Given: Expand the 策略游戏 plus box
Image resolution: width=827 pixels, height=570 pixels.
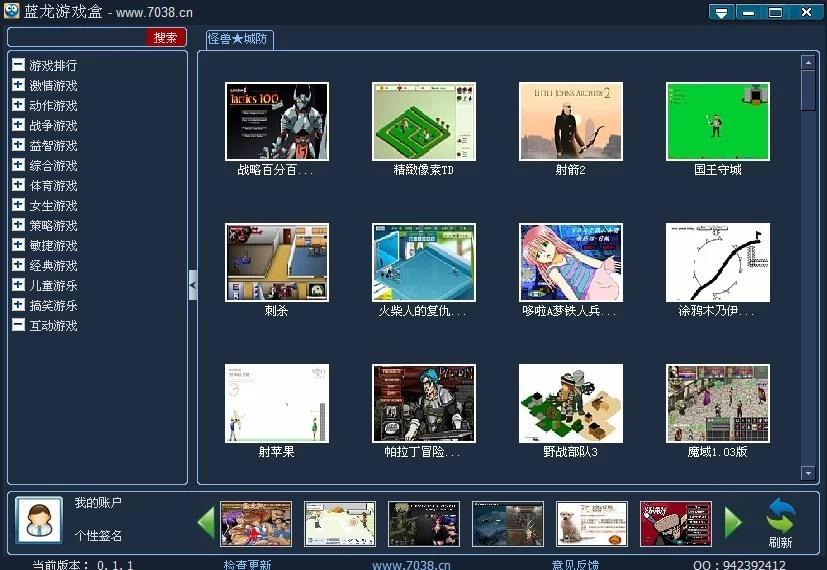Looking at the screenshot, I should click(x=18, y=225).
